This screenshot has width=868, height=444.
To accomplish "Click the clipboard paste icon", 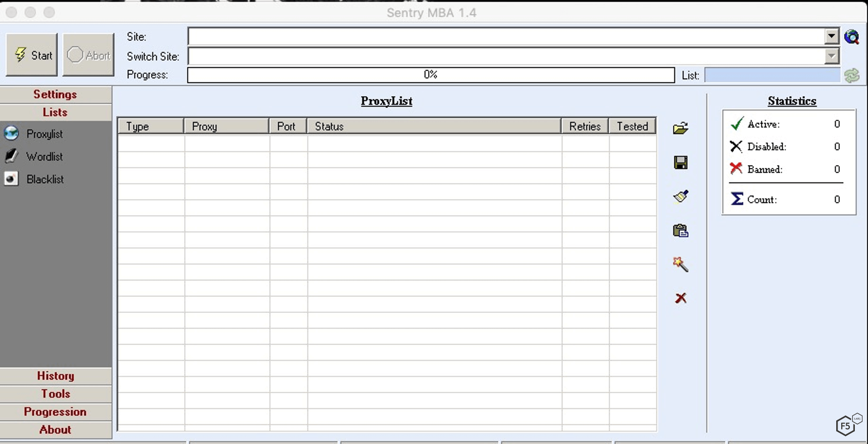I will [x=680, y=231].
